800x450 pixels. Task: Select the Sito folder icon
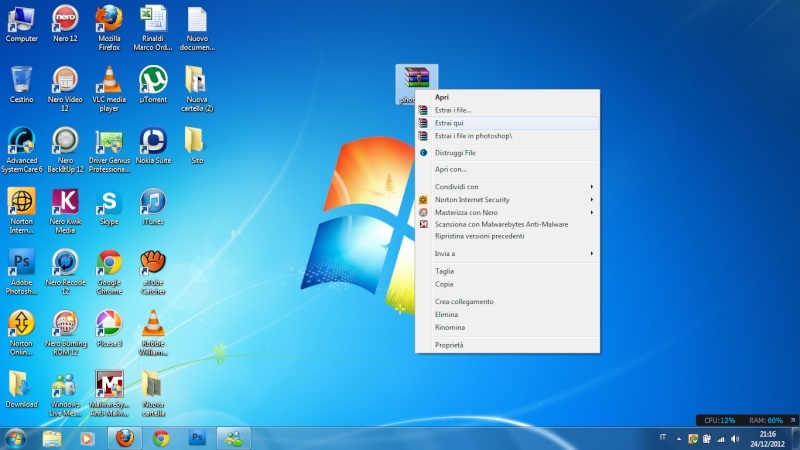coord(197,146)
